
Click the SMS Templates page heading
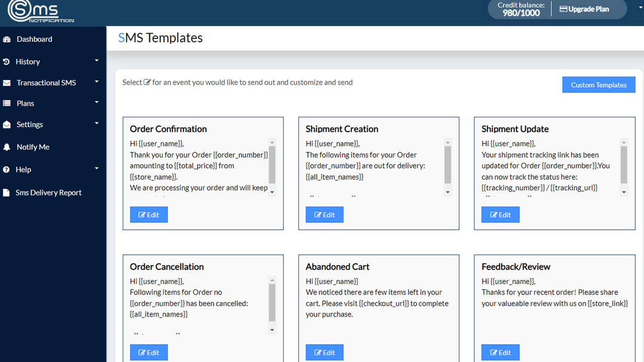pyautogui.click(x=160, y=38)
